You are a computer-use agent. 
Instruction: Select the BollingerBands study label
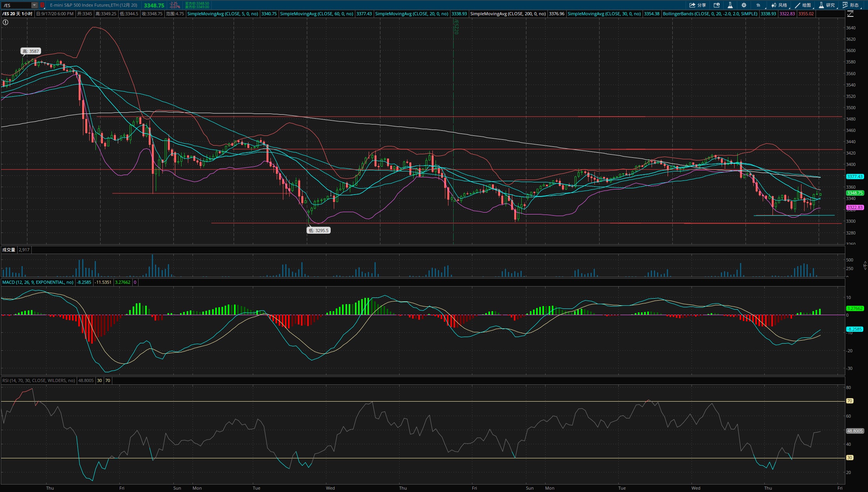(x=710, y=14)
